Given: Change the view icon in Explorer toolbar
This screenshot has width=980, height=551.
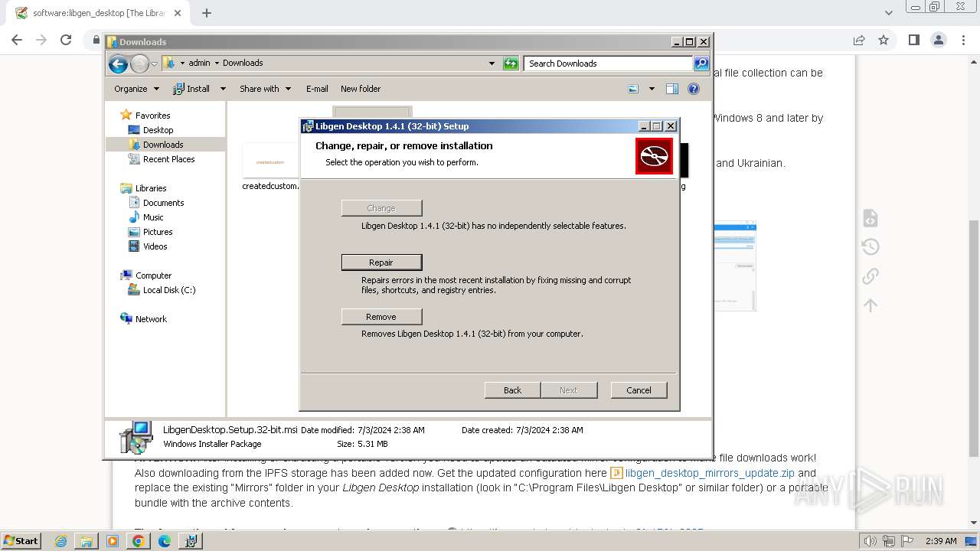Looking at the screenshot, I should pos(633,89).
